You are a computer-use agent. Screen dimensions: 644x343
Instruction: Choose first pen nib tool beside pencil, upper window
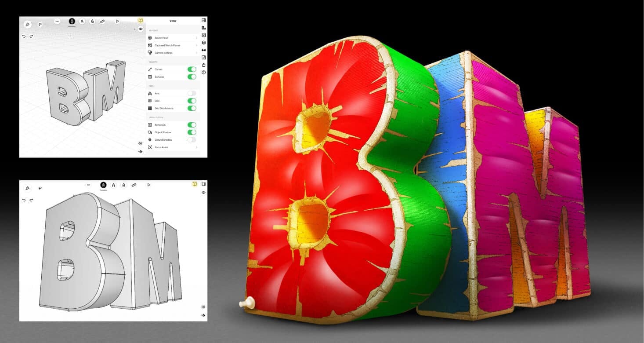tap(82, 21)
